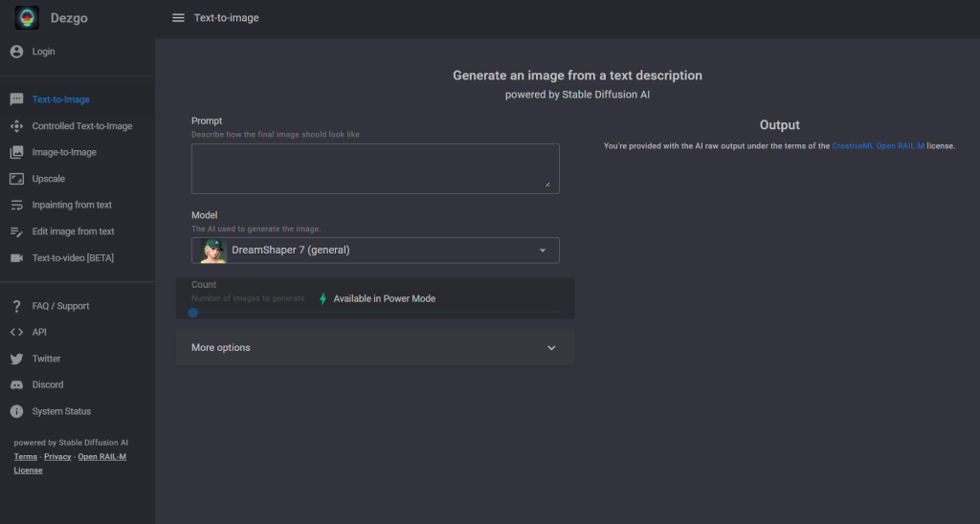Click the Image-to-Image picture icon
Image resolution: width=980 pixels, height=524 pixels.
click(17, 152)
